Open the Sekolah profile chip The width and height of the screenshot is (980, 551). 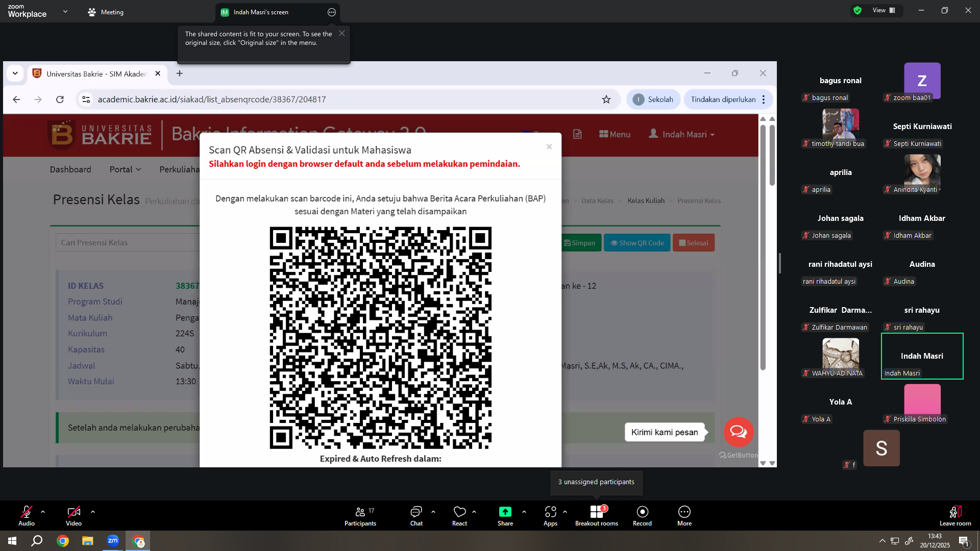point(653,99)
